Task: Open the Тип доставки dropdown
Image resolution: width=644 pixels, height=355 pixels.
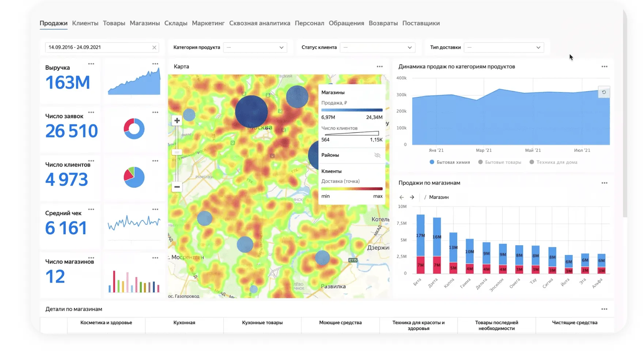Action: point(538,47)
